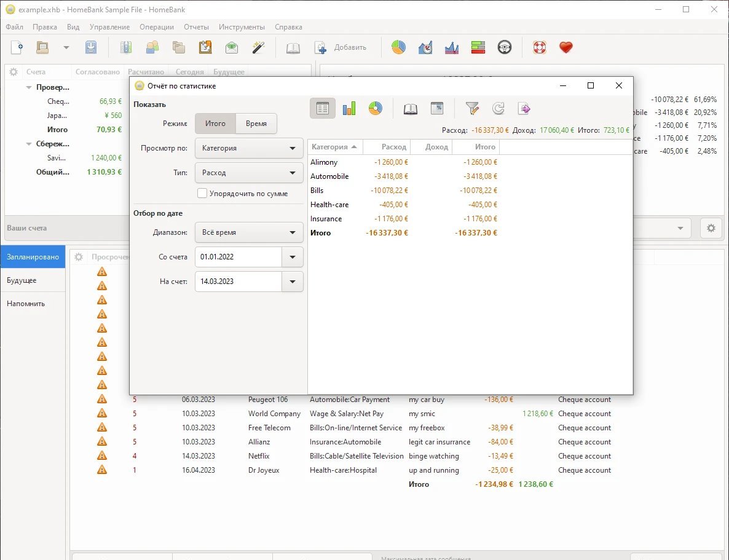Click the 'Добавить' toolbar button
This screenshot has width=729, height=560.
pyautogui.click(x=341, y=47)
